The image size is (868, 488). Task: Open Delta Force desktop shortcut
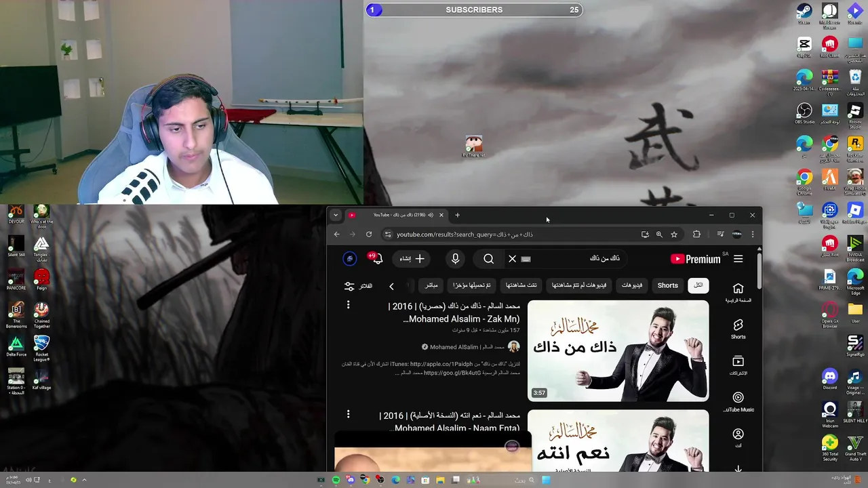(x=16, y=346)
